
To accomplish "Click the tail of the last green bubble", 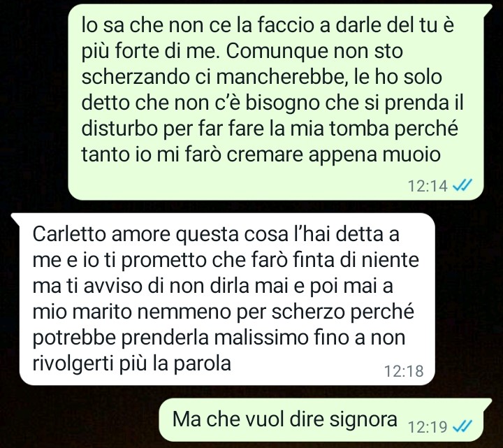I will (x=488, y=403).
